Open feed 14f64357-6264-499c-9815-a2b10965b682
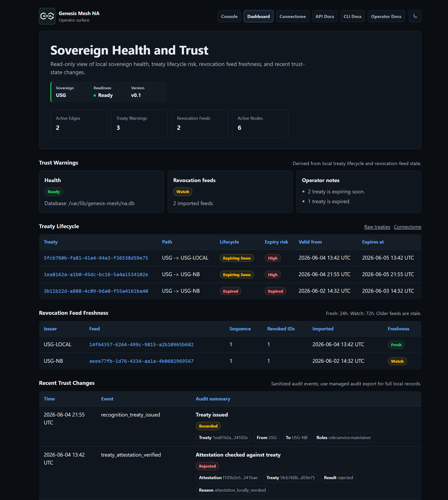 141,345
